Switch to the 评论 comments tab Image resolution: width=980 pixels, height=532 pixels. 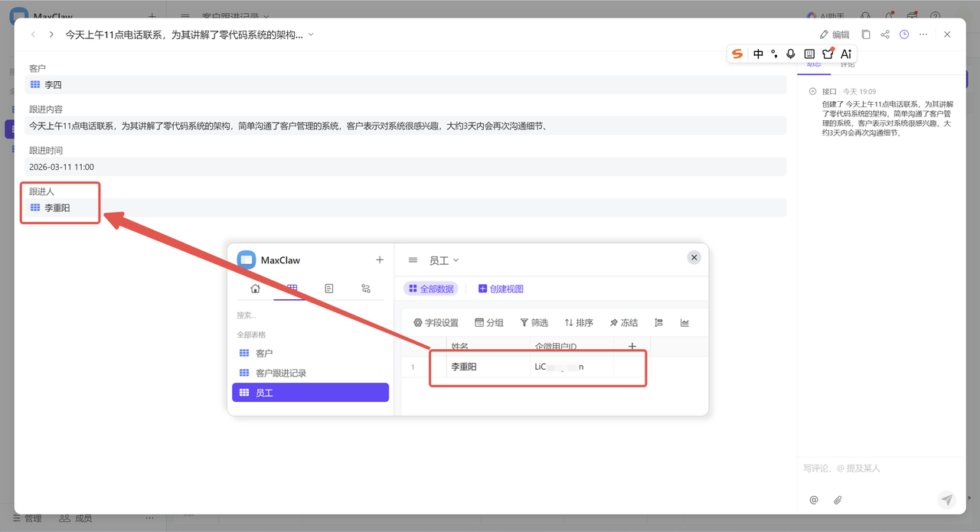[x=848, y=64]
